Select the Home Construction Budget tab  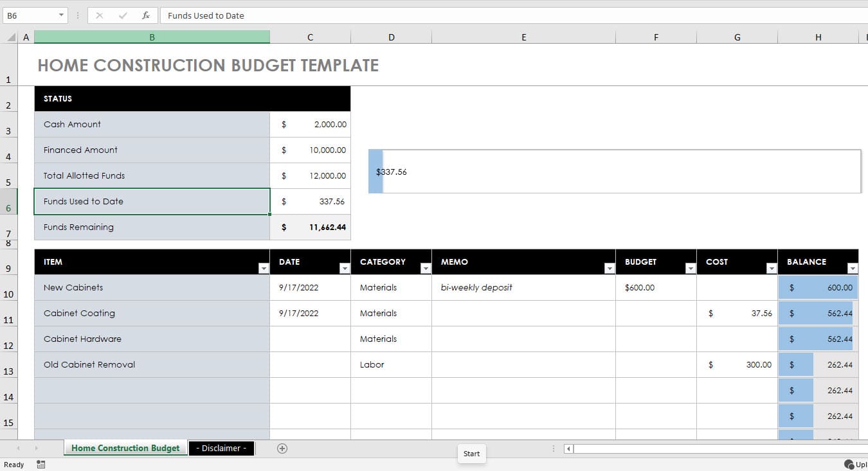coord(125,448)
